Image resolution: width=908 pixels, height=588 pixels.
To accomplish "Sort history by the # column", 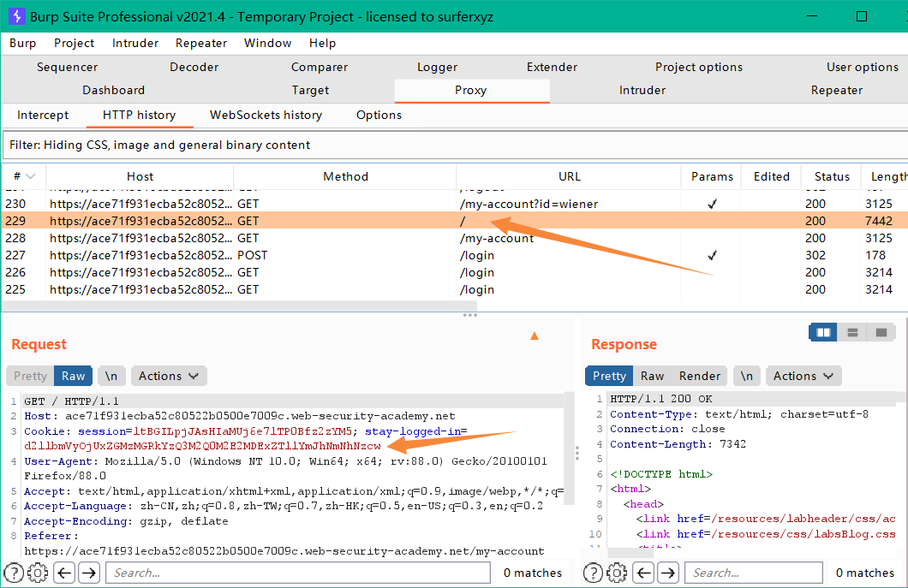I will click(x=24, y=176).
